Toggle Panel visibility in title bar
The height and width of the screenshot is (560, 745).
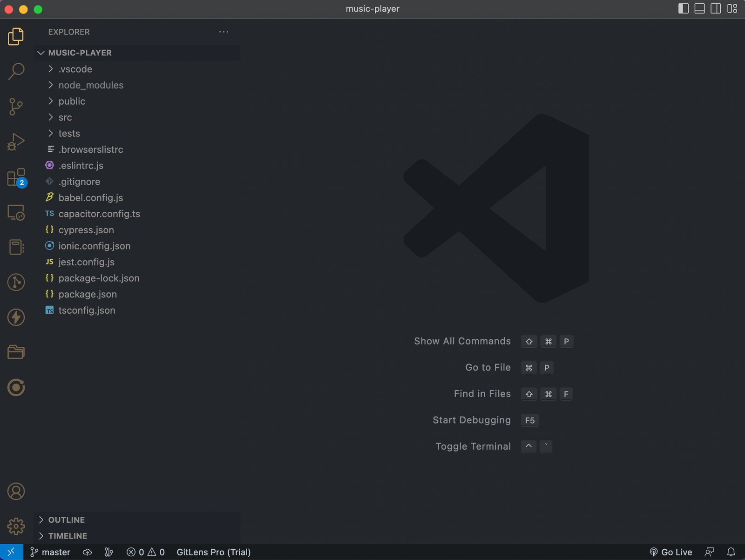pyautogui.click(x=700, y=8)
